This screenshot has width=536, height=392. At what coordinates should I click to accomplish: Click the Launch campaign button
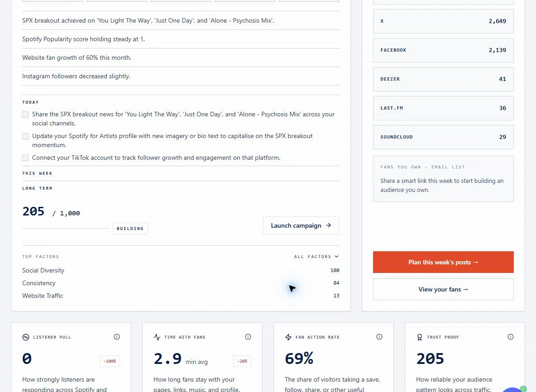pos(301,225)
